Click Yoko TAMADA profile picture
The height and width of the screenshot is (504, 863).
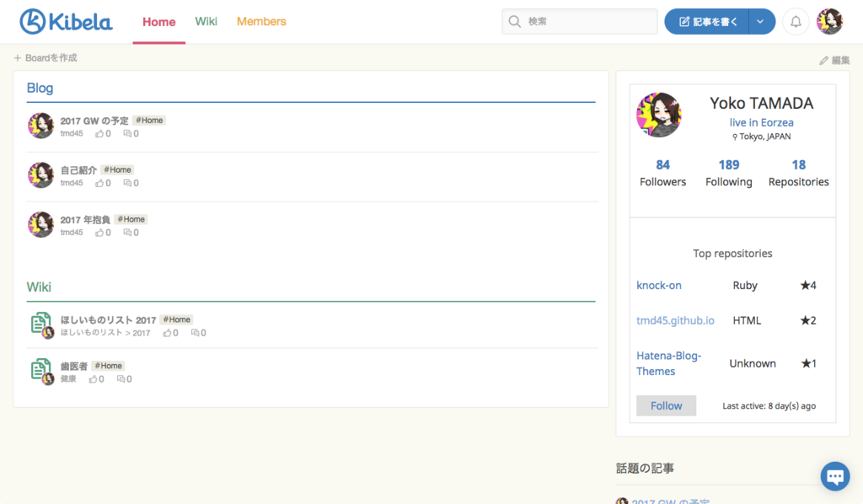pos(659,115)
